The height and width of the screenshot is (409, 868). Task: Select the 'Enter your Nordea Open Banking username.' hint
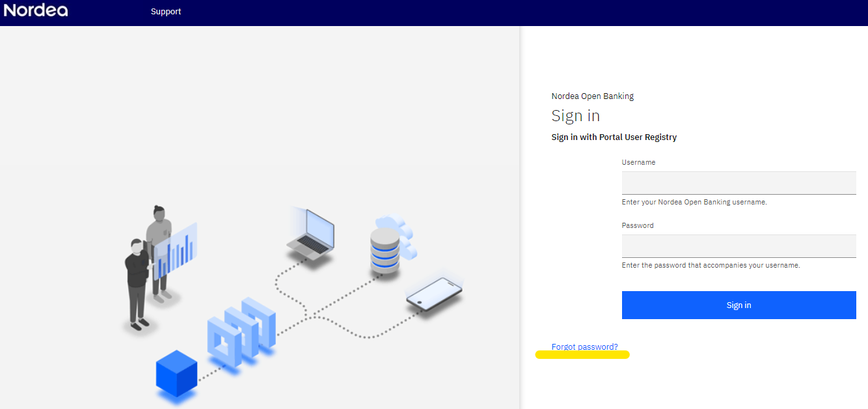pos(694,202)
